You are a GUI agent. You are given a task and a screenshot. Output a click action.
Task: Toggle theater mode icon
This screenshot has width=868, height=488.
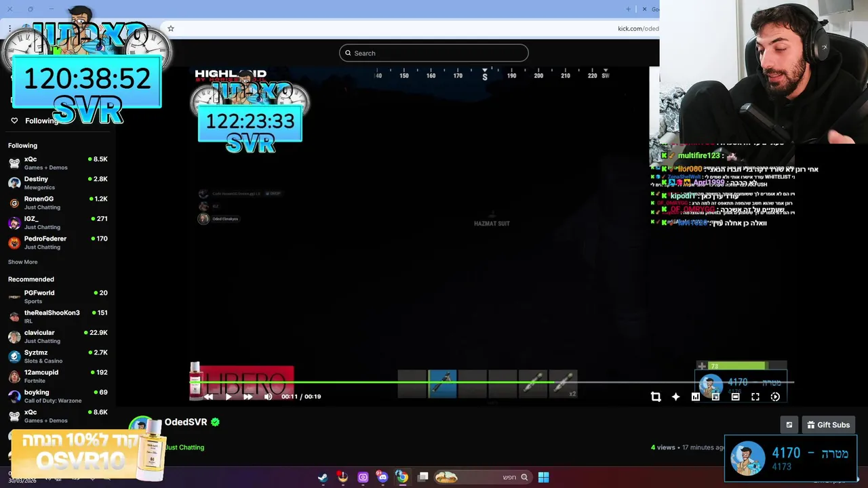coord(735,396)
